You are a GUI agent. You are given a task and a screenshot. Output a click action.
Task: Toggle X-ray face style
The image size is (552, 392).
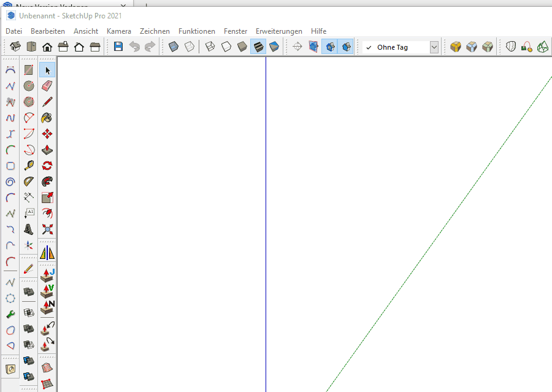174,47
